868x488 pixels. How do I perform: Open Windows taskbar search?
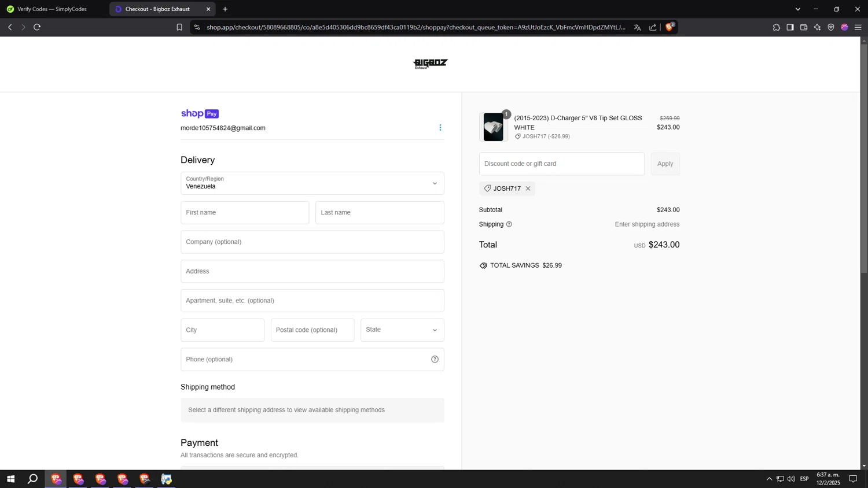click(x=33, y=479)
